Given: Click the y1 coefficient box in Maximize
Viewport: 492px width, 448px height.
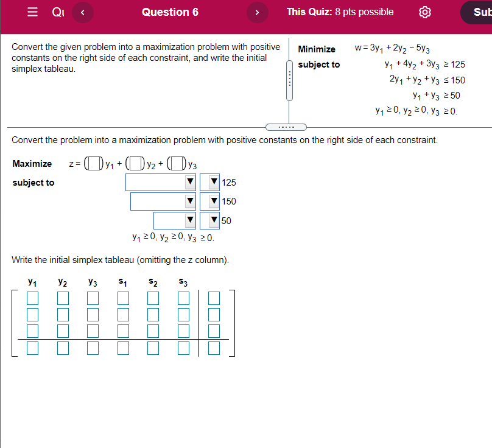Looking at the screenshot, I should [x=94, y=164].
